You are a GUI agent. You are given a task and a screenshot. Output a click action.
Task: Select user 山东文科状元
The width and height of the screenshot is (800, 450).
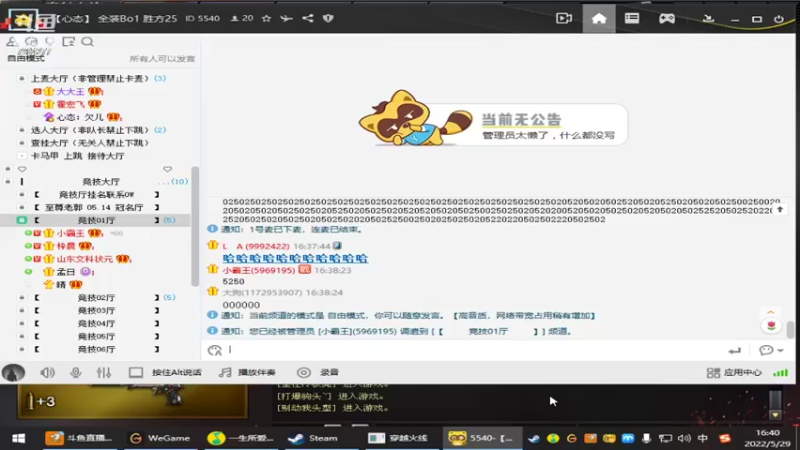pos(85,259)
